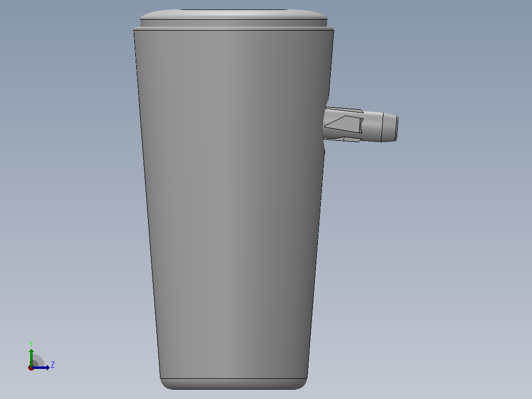Select the rounded bottom base of the container
The width and height of the screenshot is (532, 399).
[x=234, y=384]
